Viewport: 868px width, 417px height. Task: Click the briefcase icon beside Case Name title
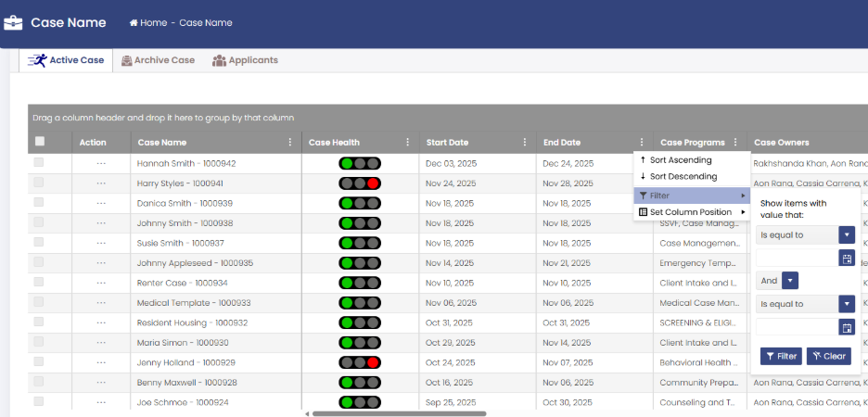(x=13, y=22)
